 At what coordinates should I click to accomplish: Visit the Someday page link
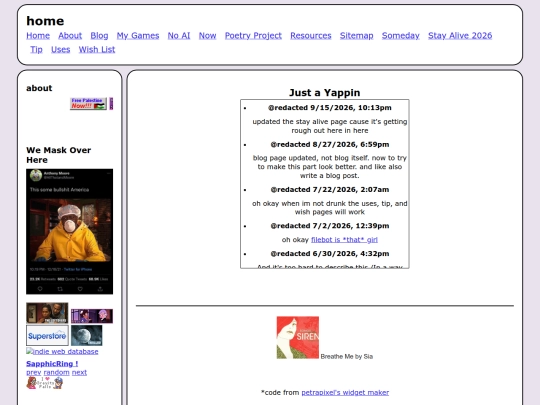pos(401,36)
